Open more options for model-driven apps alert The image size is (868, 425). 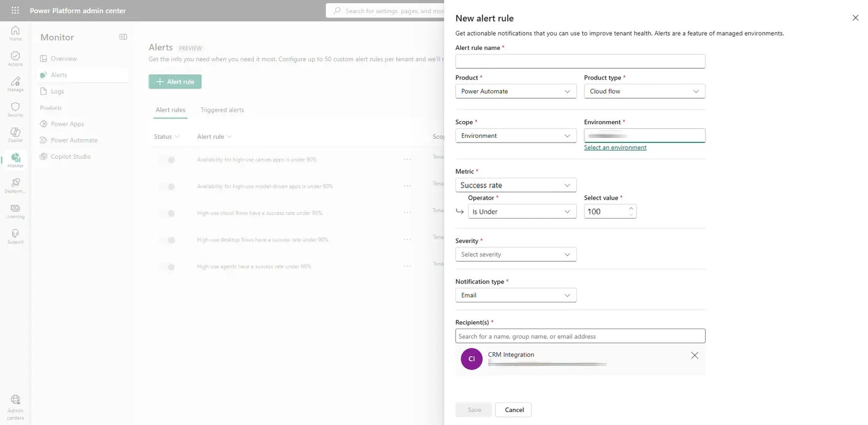pos(407,186)
